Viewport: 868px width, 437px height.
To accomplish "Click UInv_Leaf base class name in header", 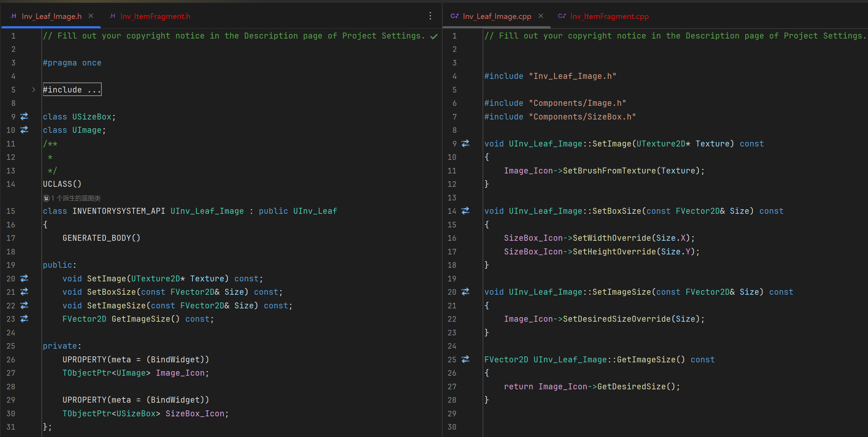I will click(315, 211).
